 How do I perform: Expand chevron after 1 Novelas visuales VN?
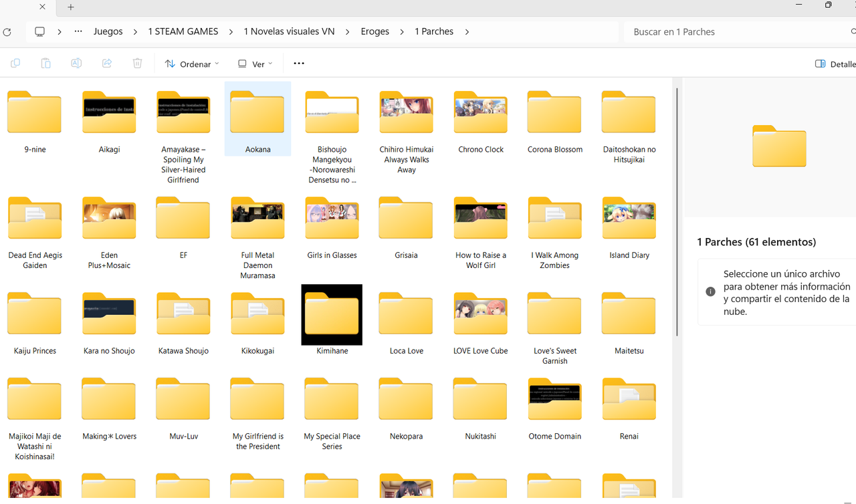click(x=348, y=31)
